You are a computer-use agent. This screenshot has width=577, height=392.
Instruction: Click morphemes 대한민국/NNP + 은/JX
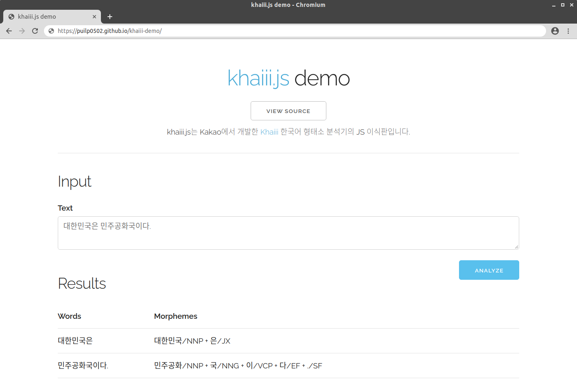[x=192, y=341]
